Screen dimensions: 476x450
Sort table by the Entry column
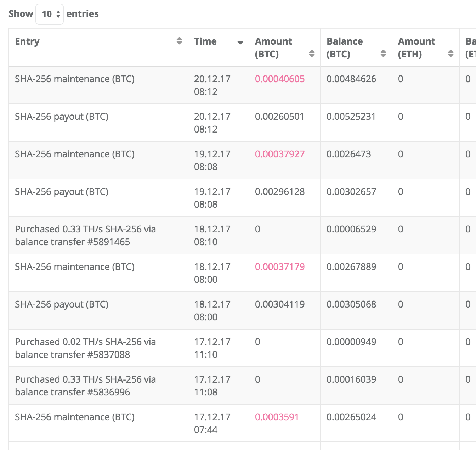[98, 47]
